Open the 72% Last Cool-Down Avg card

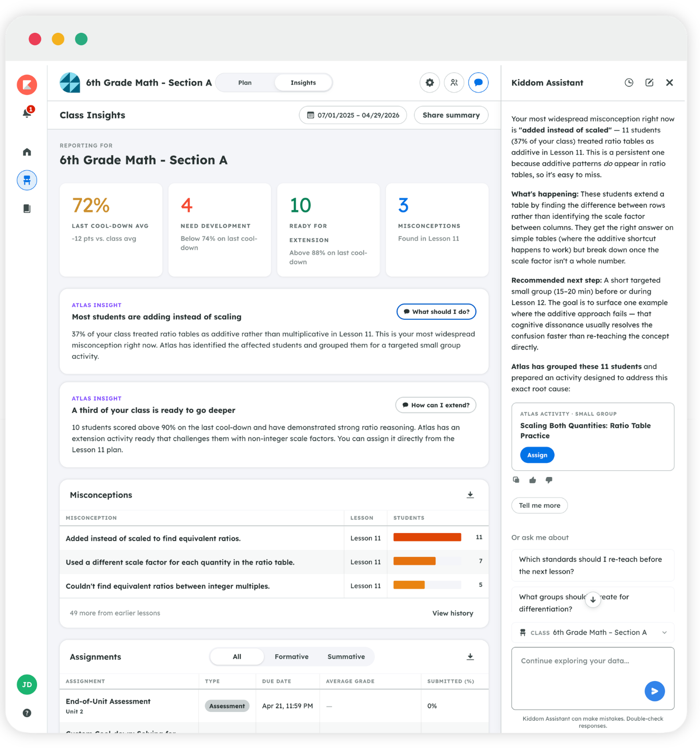coord(111,230)
